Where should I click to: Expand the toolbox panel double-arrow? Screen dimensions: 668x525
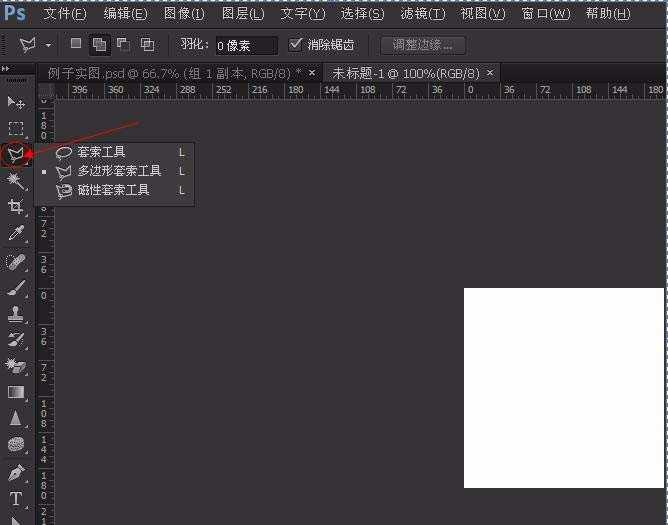coord(7,69)
